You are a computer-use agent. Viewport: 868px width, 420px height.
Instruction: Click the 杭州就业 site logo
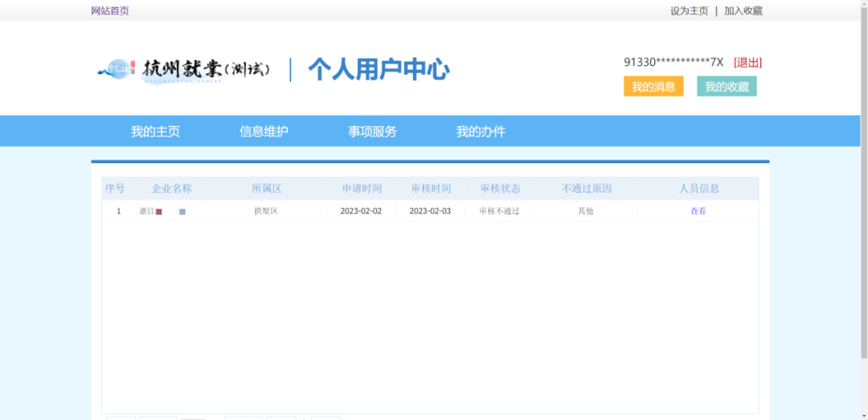(182, 70)
